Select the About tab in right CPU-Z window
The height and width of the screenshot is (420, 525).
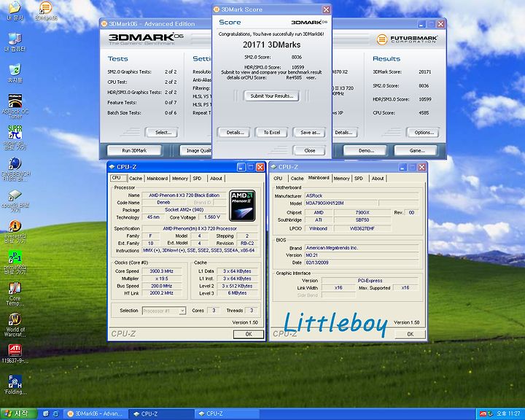tap(378, 179)
